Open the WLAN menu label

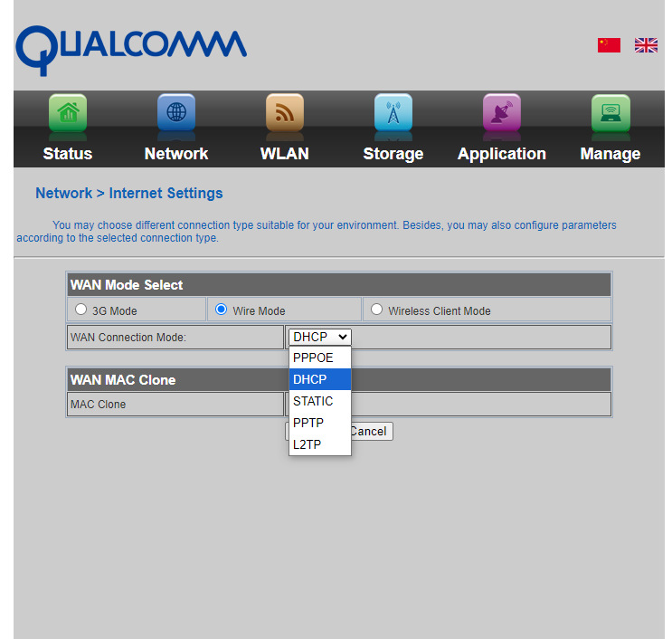285,154
